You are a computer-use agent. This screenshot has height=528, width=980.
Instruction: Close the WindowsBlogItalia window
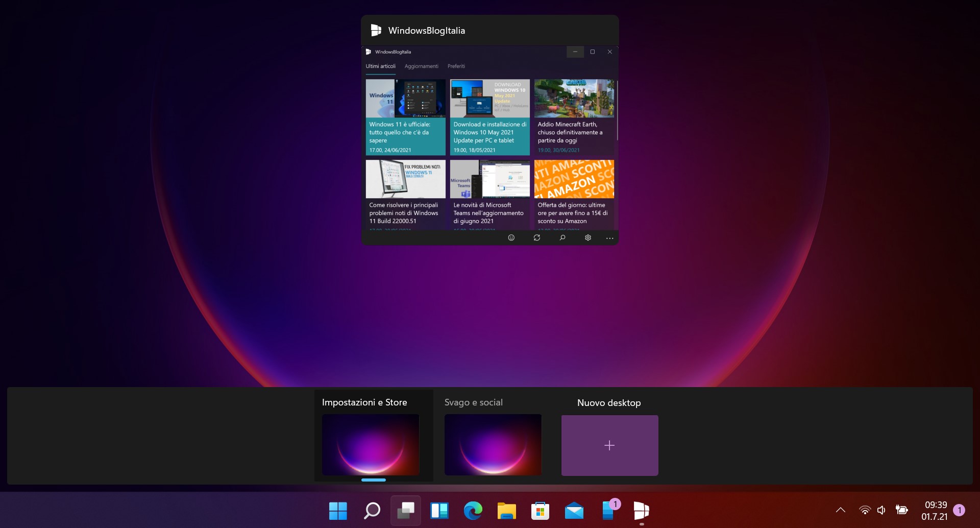tap(610, 52)
